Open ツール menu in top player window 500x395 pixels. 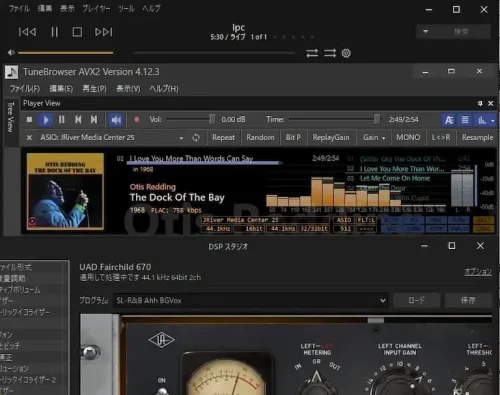(126, 8)
